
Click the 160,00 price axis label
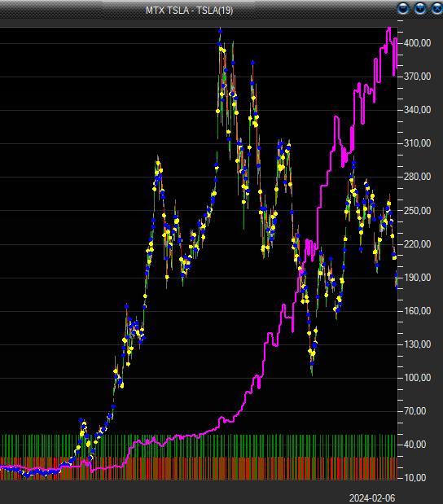(417, 311)
